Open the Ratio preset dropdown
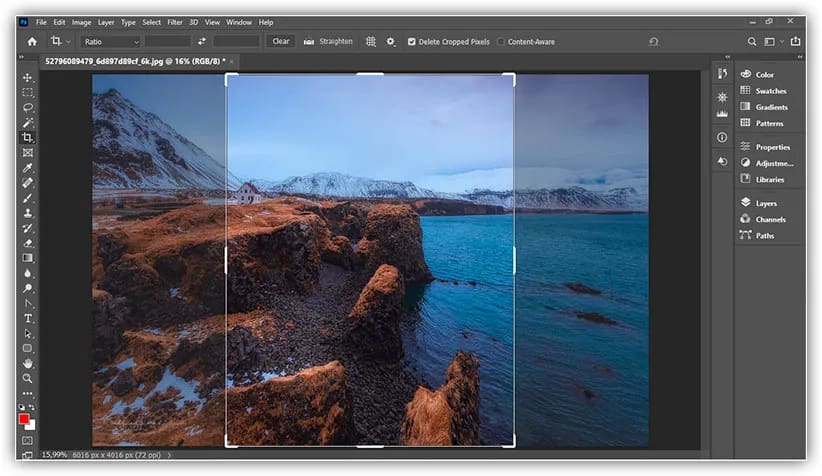Image resolution: width=822 pixels, height=476 pixels. [110, 41]
